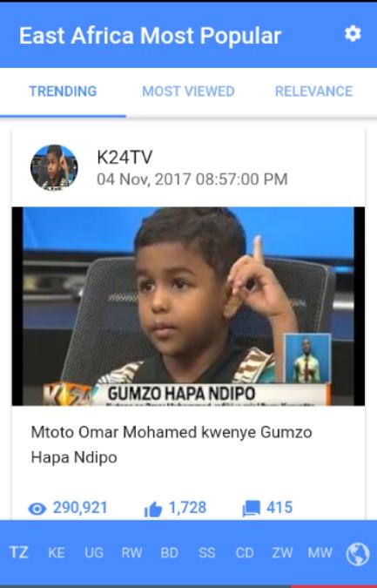
Task: Open K24TV channel avatar
Action: 54,166
